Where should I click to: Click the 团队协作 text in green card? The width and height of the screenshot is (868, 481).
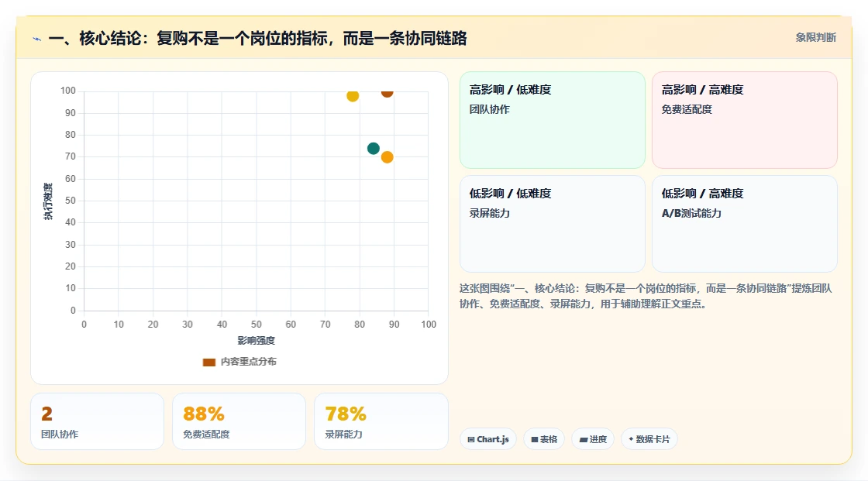(489, 109)
